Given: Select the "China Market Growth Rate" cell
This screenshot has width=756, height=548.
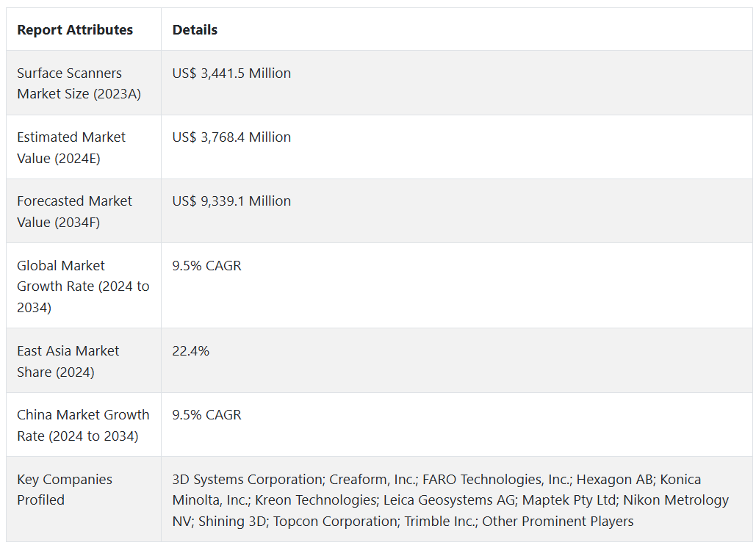Looking at the screenshot, I should point(83,425).
